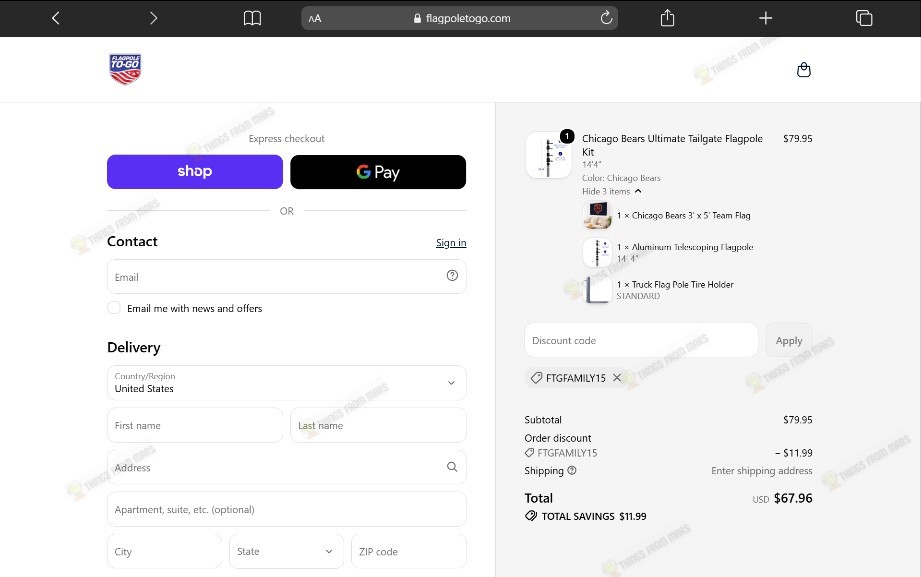Pay with Google Pay button
Viewport: 921px width, 577px height.
click(x=378, y=172)
